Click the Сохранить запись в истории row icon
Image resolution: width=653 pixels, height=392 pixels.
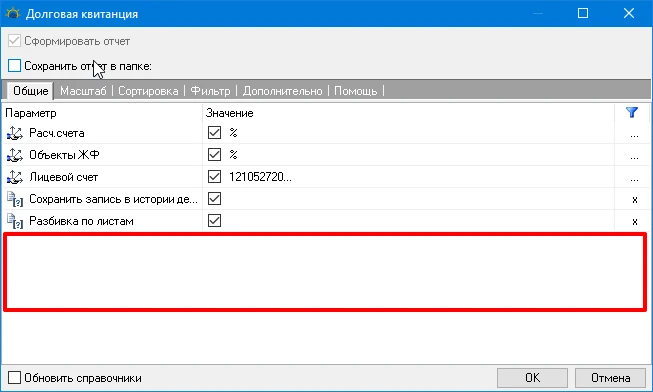(x=15, y=199)
